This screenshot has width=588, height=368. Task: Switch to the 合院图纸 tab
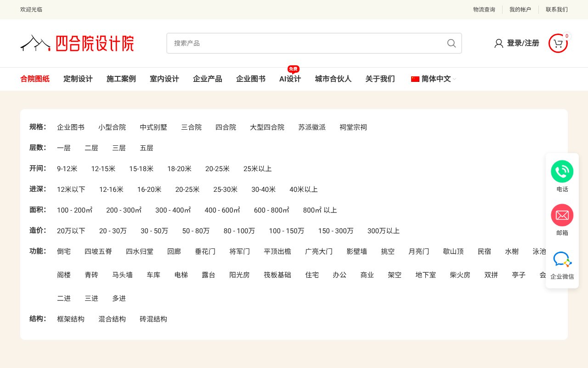[35, 79]
